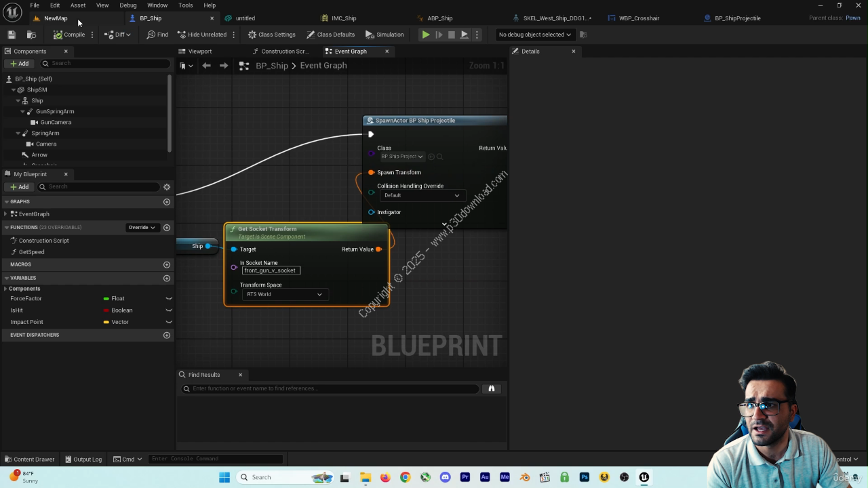Viewport: 868px width, 488px height.
Task: Toggle ForceFactor variable visibility eye
Action: click(x=169, y=299)
